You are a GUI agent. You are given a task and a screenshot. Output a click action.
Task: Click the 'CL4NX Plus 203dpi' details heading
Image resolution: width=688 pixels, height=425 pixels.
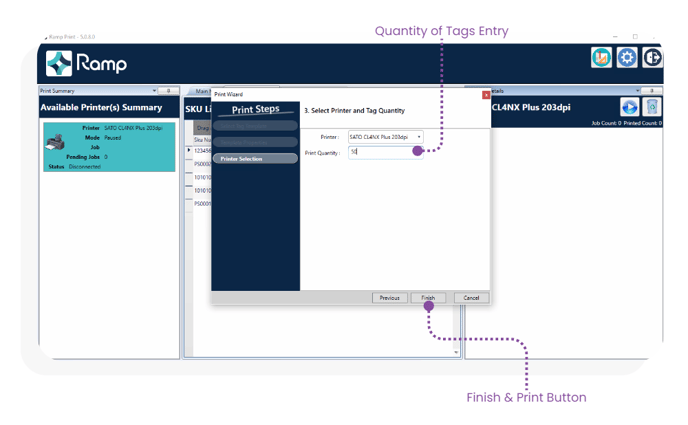(x=531, y=107)
